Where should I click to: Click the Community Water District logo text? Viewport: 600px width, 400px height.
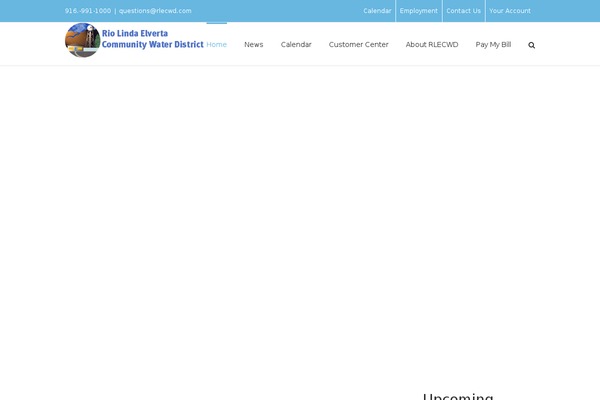[153, 44]
